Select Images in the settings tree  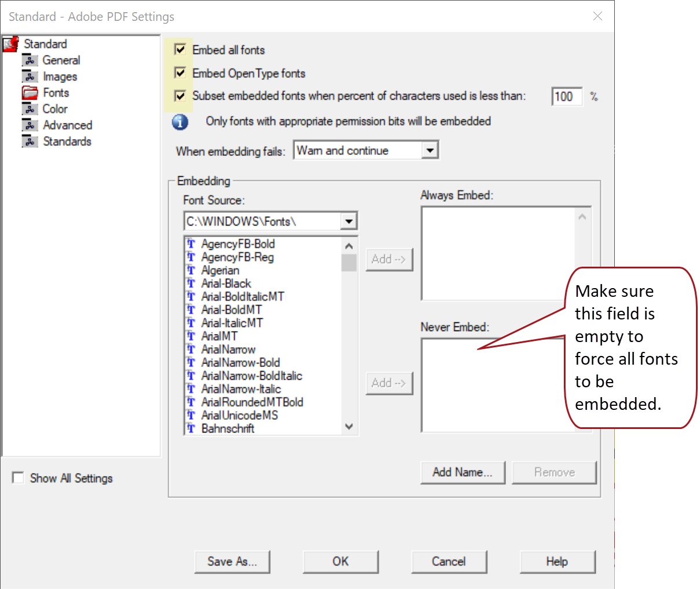point(60,77)
